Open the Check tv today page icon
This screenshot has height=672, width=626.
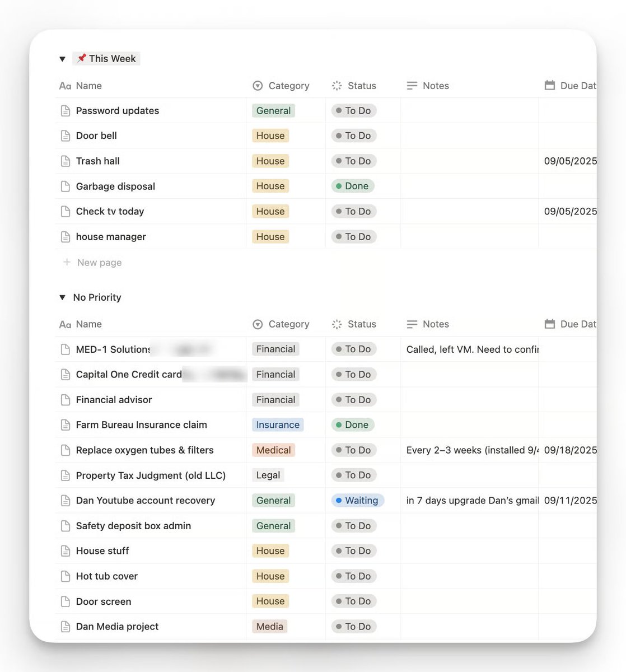point(66,212)
